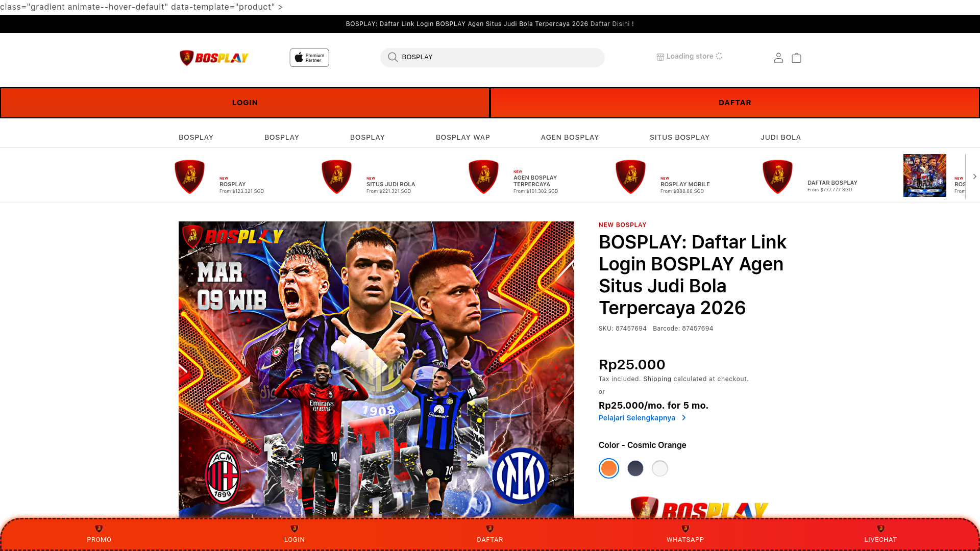The height and width of the screenshot is (551, 980).
Task: Click From $888.88 SGD price text
Action: tap(682, 191)
